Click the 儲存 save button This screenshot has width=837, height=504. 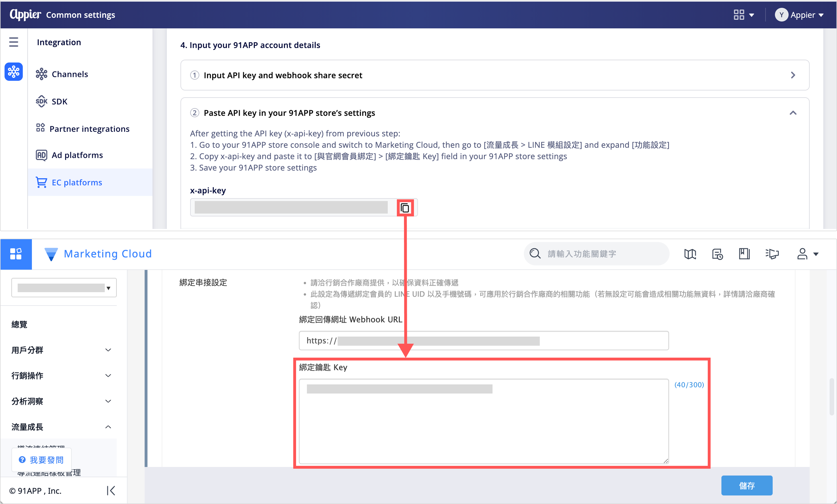point(746,486)
